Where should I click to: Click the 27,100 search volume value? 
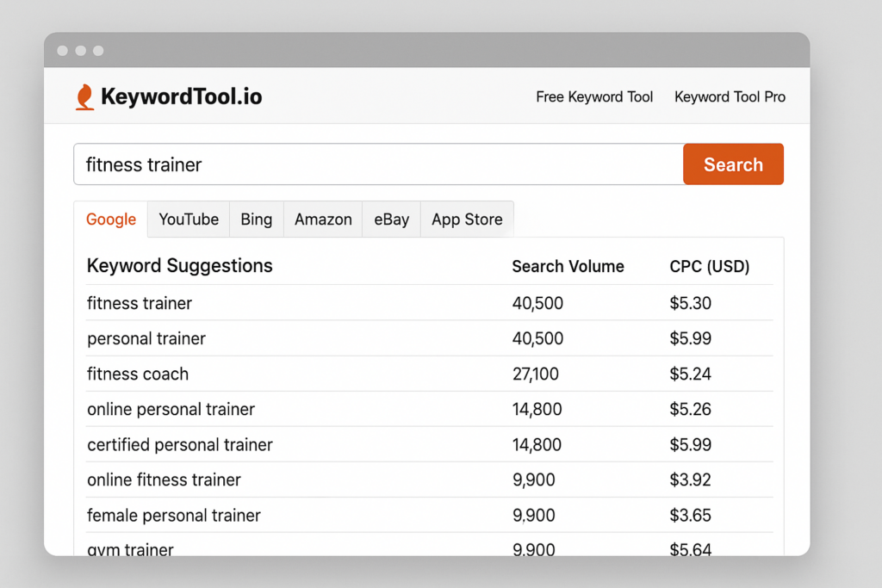point(536,374)
